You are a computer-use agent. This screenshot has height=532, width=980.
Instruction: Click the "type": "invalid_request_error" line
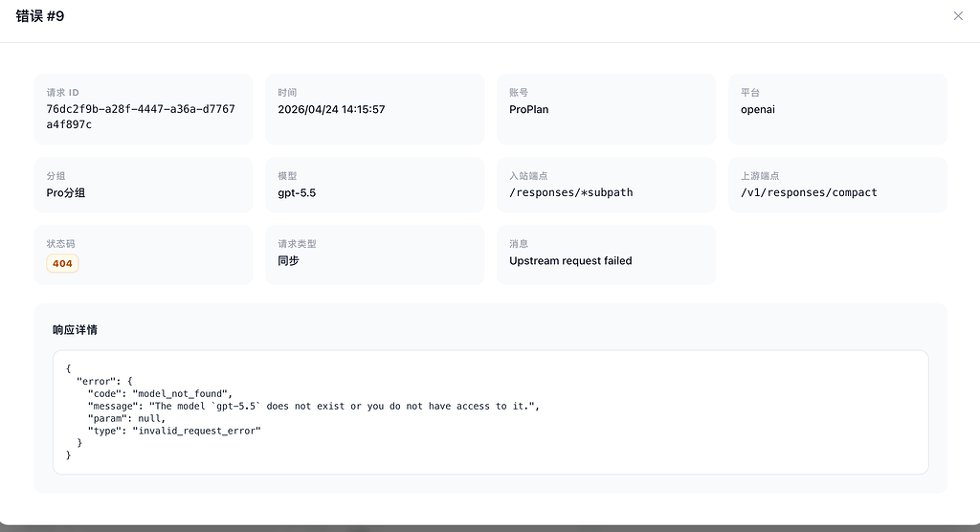[174, 431]
